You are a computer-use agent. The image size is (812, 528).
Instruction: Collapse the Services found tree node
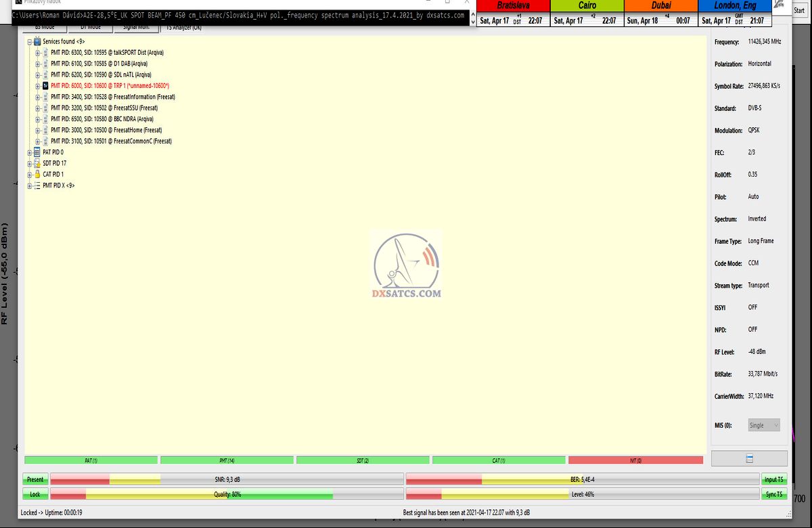pos(29,41)
